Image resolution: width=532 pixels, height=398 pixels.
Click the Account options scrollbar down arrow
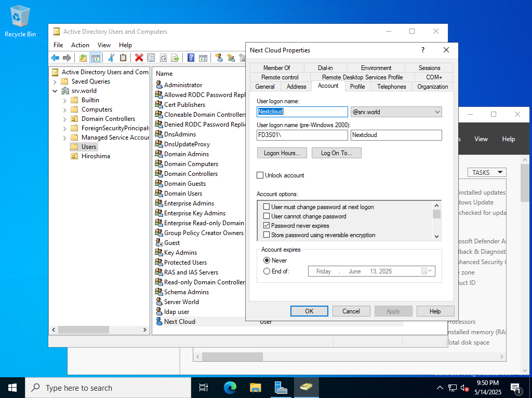pos(436,236)
